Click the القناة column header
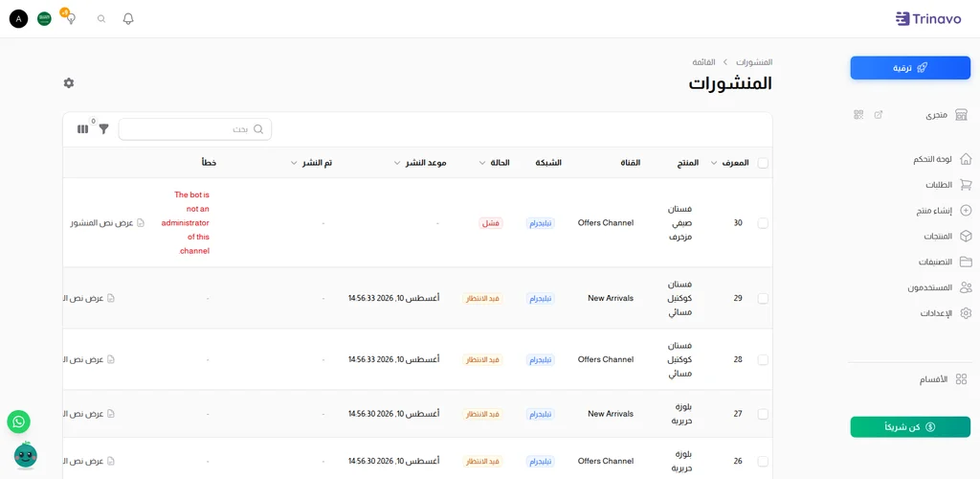The width and height of the screenshot is (980, 479). (x=630, y=163)
